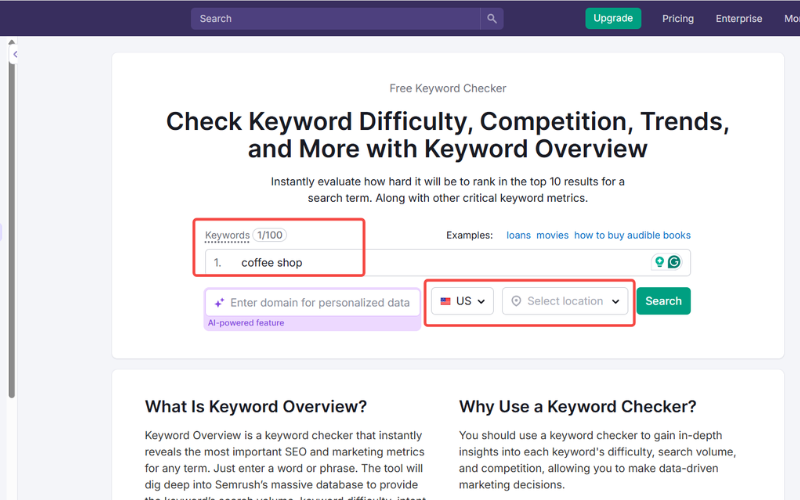Click the domain for personalized data field

(320, 302)
